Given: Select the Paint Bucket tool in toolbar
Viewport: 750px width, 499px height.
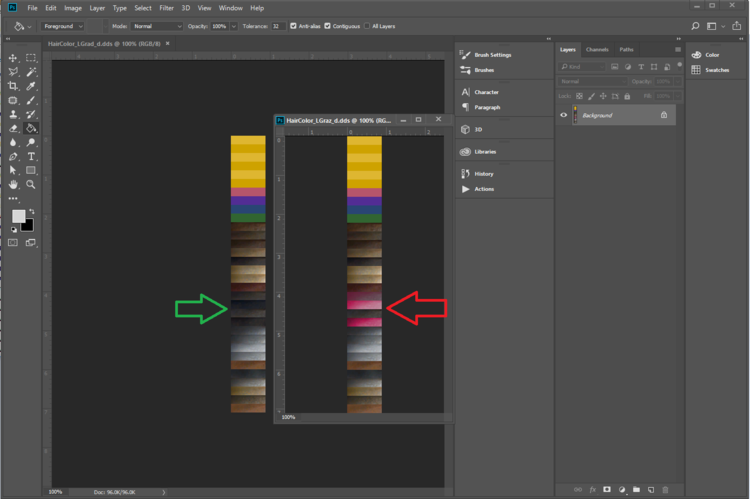Looking at the screenshot, I should pos(31,128).
